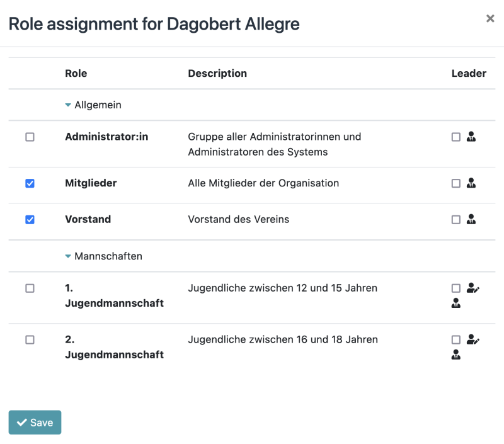The image size is (504, 444).
Task: Uncheck the Mitglieder role checkbox
Action: [28, 183]
